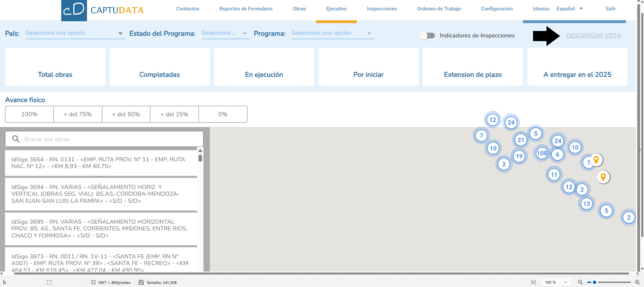Screen dimensions: 644x287
Task: Click the CaptuData logo icon
Action: click(x=74, y=10)
